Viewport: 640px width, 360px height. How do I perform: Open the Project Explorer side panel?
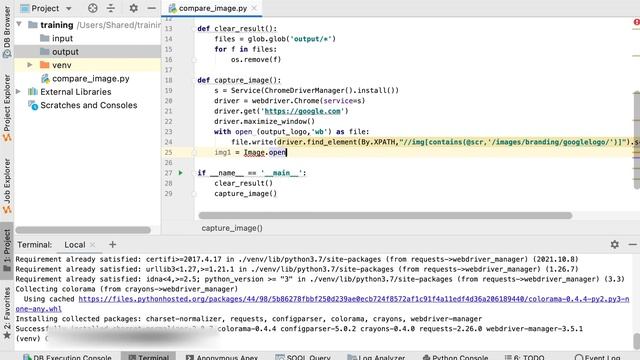(7, 108)
